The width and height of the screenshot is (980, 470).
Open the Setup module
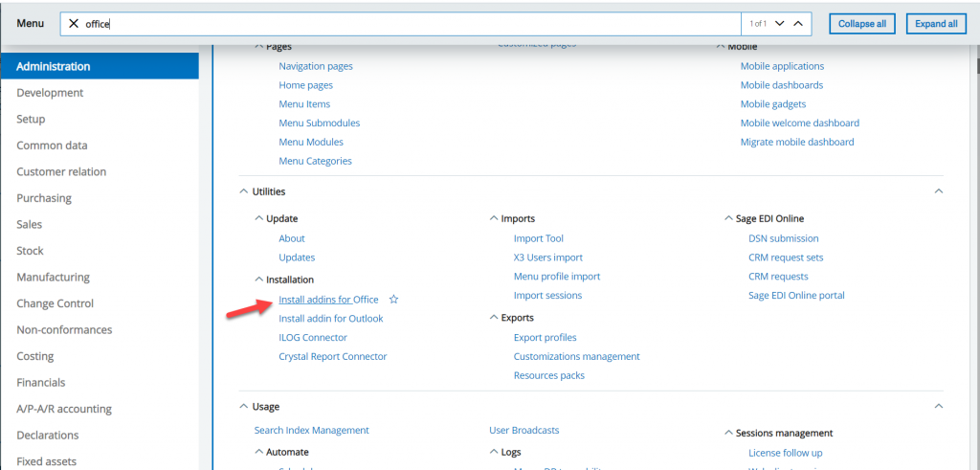[31, 119]
